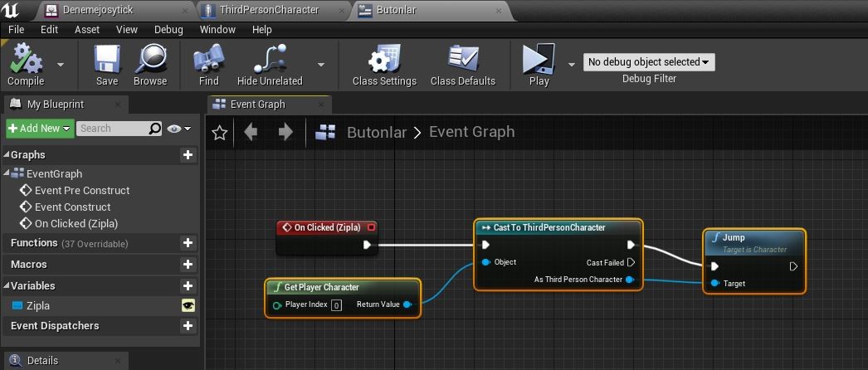868x370 pixels.
Task: Go forward with the graph forward arrow
Action: (x=285, y=132)
